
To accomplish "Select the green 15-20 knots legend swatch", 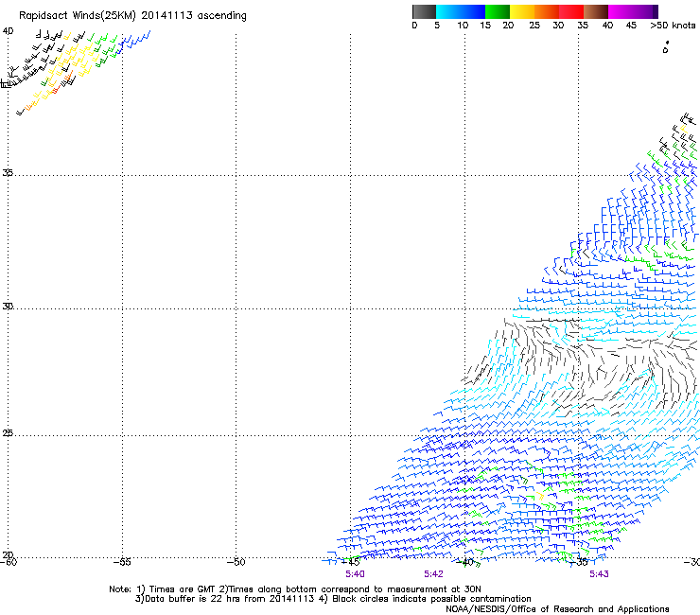I will (498, 11).
